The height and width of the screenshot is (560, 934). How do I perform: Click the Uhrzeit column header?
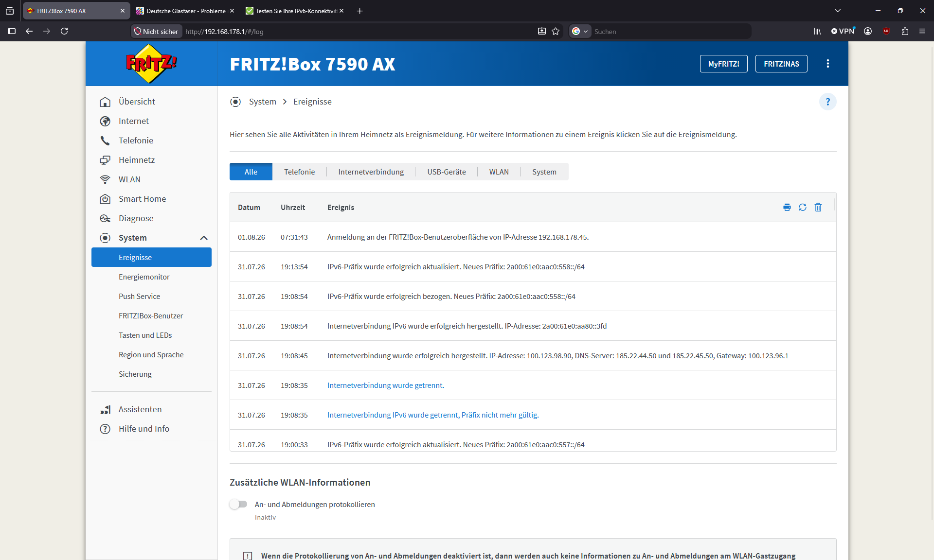coord(293,208)
